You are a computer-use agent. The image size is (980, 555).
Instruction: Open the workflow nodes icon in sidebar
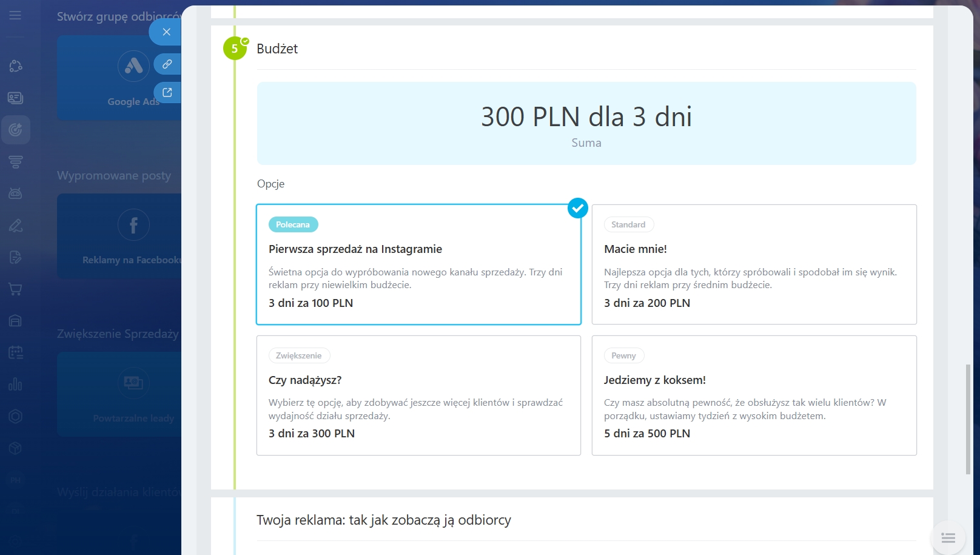15,66
